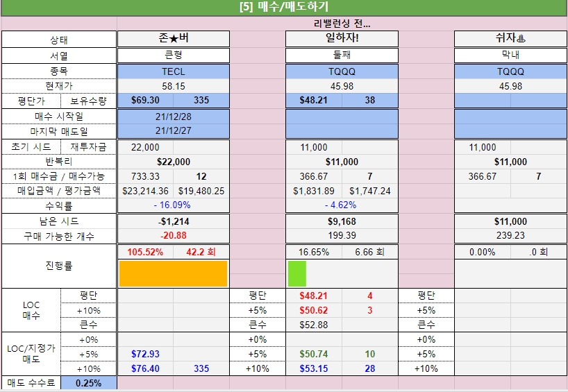Click the green TQQQ progress bar
The height and width of the screenshot is (392, 568).
[297, 273]
